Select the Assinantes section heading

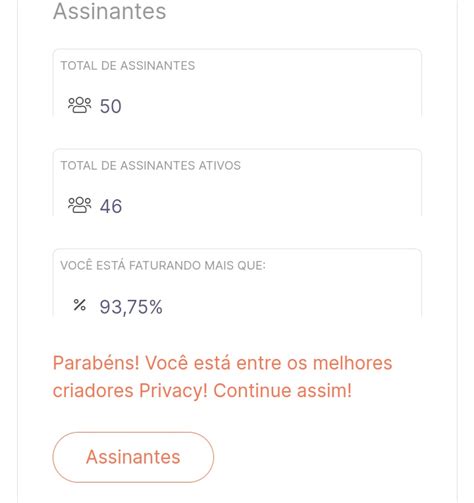coord(110,11)
